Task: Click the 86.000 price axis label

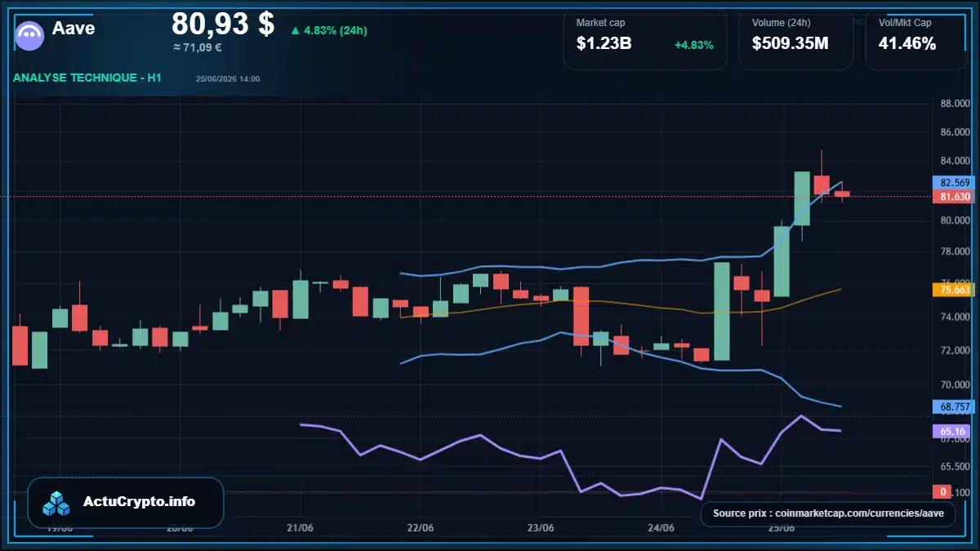Action: [x=954, y=131]
